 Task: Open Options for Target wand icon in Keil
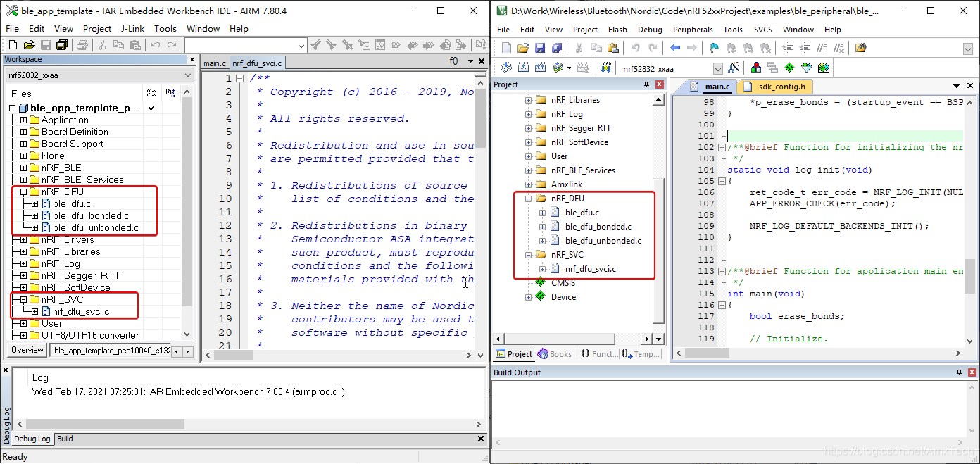pyautogui.click(x=734, y=68)
